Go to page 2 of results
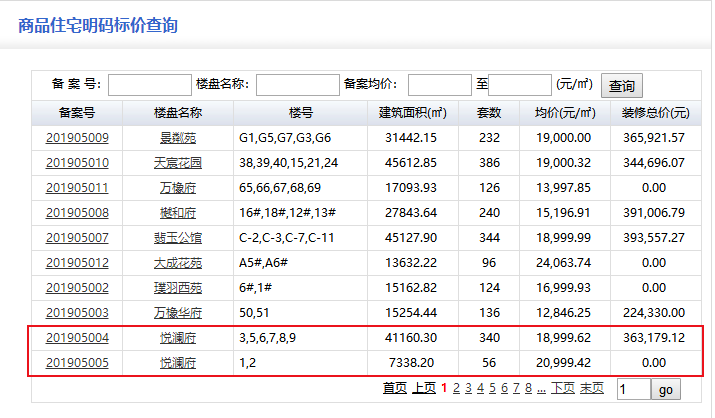The height and width of the screenshot is (418, 715). pos(455,388)
